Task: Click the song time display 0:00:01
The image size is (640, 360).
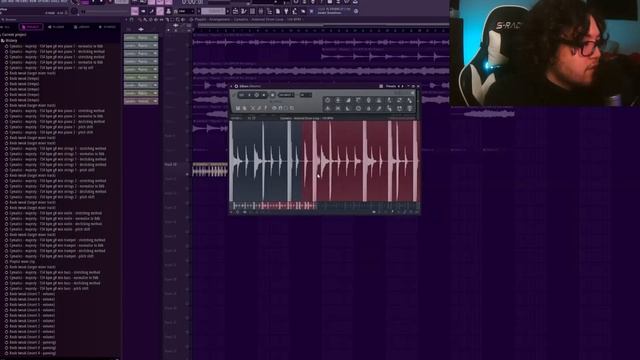Action: 192,2
